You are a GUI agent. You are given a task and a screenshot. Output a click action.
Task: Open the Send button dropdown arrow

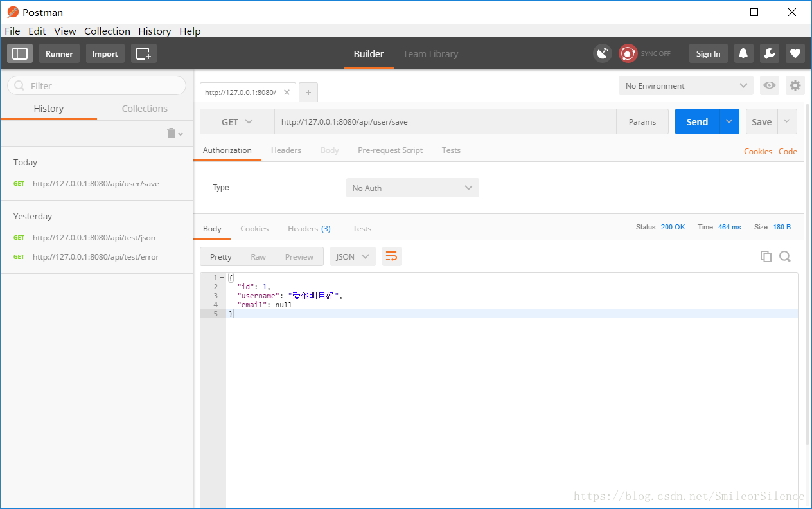729,121
